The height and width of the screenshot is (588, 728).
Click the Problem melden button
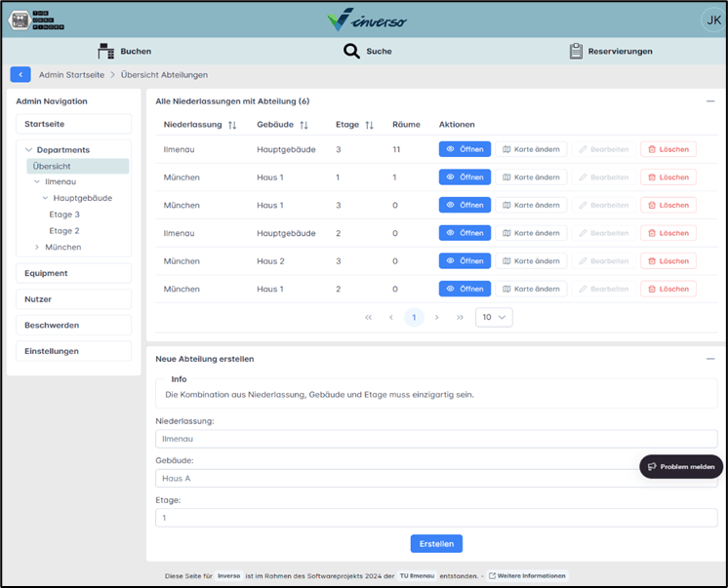click(681, 466)
